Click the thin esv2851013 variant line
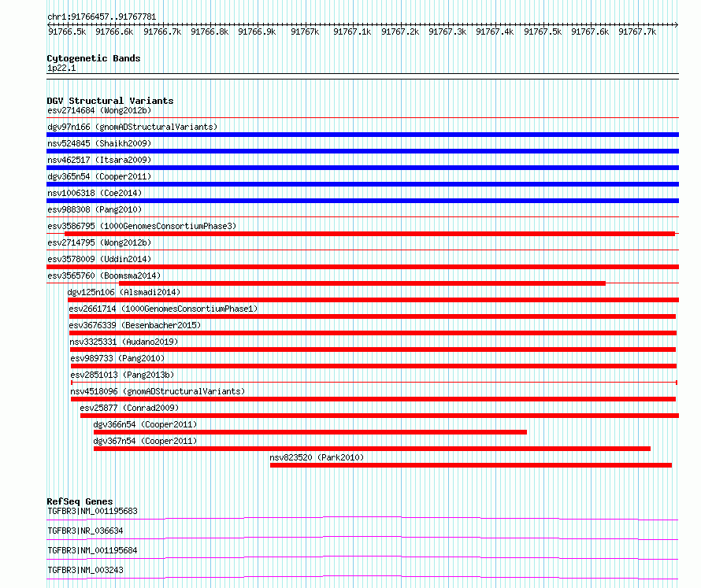 pyautogui.click(x=374, y=383)
